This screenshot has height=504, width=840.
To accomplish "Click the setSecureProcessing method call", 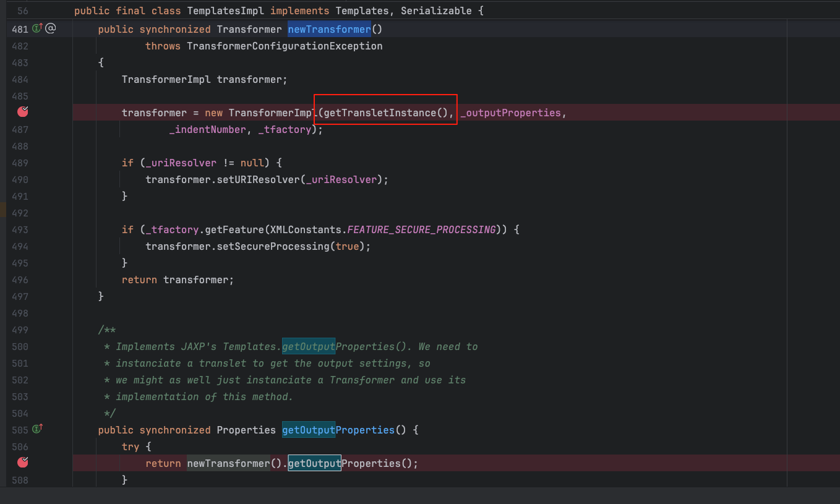I will click(x=273, y=246).
